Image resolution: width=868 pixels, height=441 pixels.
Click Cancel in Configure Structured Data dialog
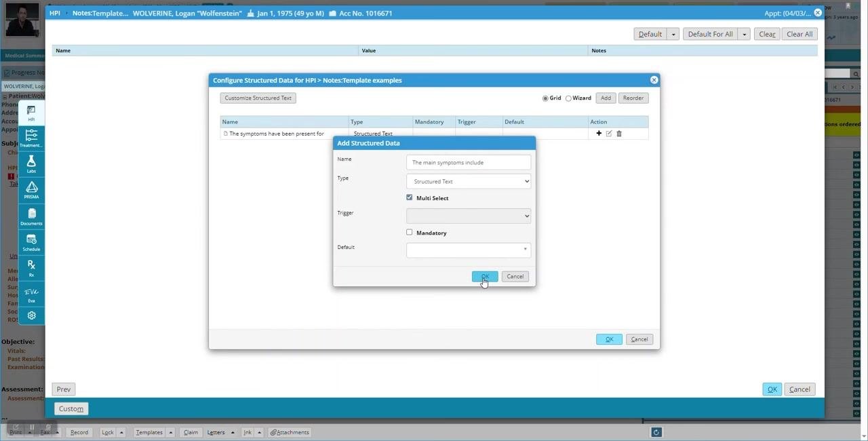[x=639, y=339]
